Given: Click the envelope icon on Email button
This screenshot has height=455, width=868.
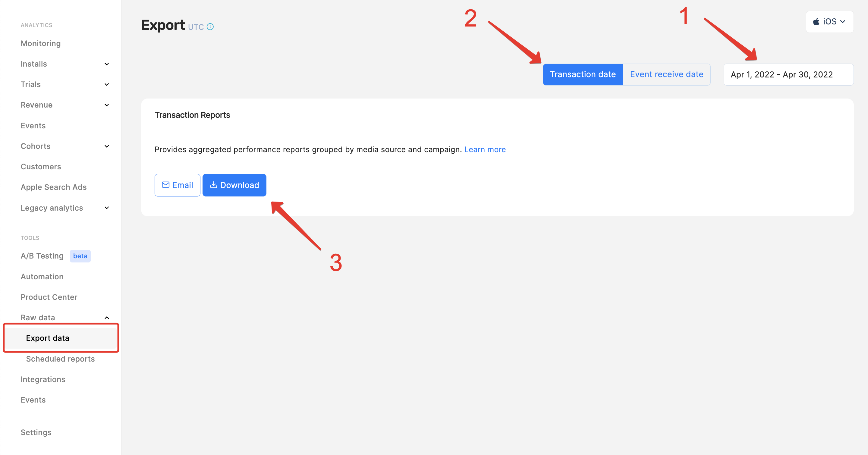Looking at the screenshot, I should pos(165,185).
